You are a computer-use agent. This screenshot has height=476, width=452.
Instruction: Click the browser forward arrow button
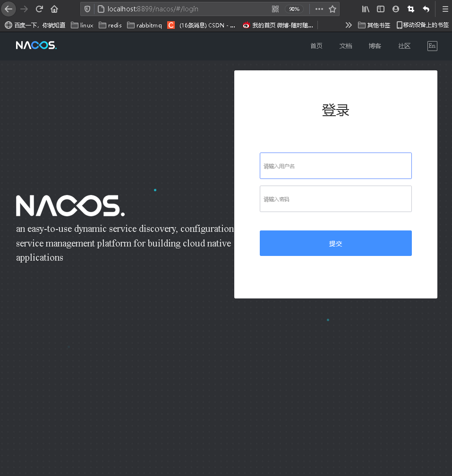(x=24, y=9)
